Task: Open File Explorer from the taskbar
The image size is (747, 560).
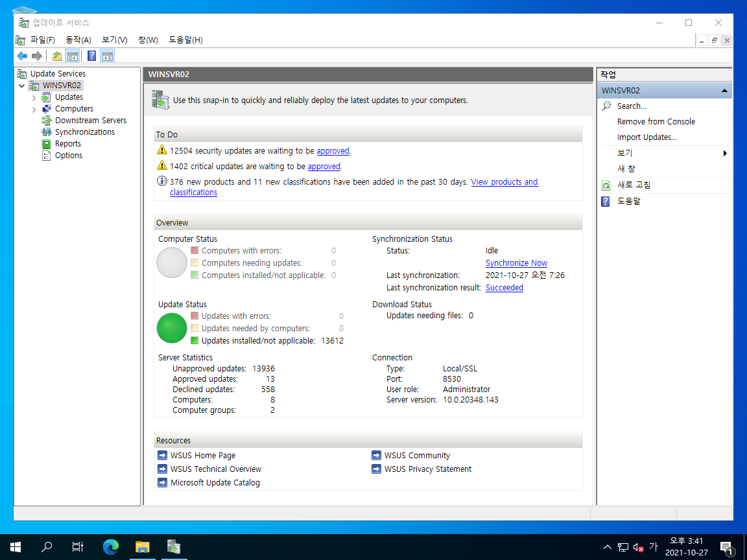Action: coord(142,546)
